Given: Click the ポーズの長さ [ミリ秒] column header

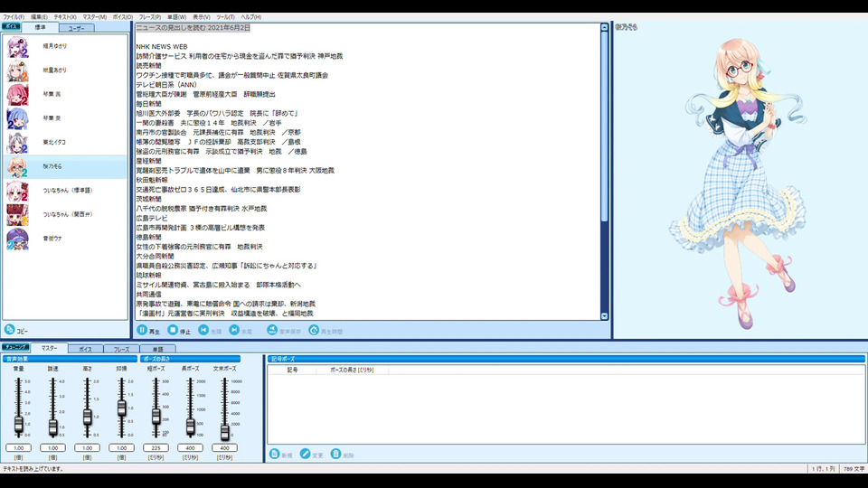Looking at the screenshot, I should pyautogui.click(x=352, y=370).
